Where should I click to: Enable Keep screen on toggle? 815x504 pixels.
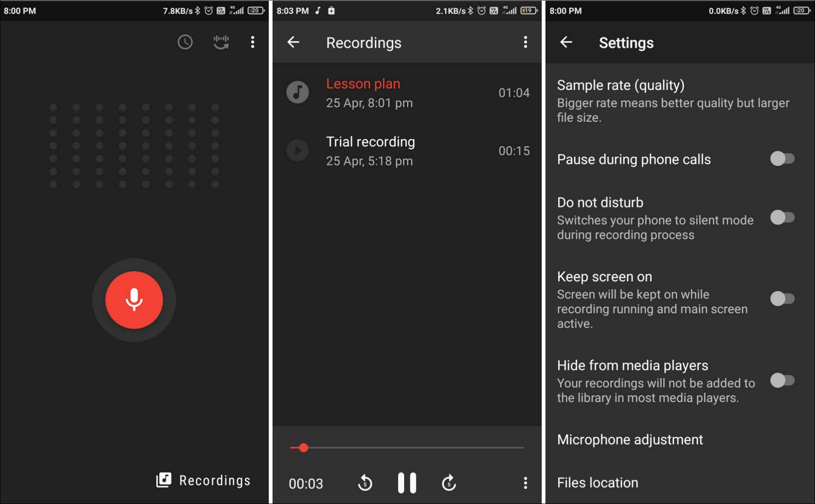[784, 299]
